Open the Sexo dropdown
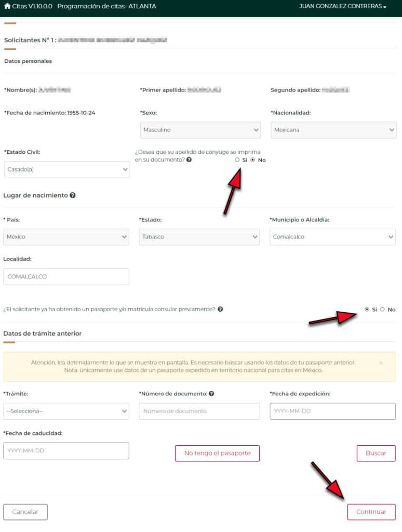Image resolution: width=402 pixels, height=532 pixels. [200, 130]
